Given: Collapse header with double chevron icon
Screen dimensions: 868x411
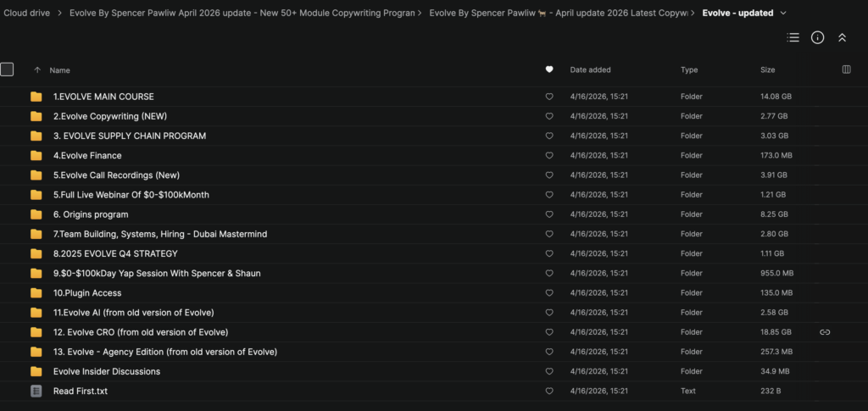Looking at the screenshot, I should coord(842,37).
